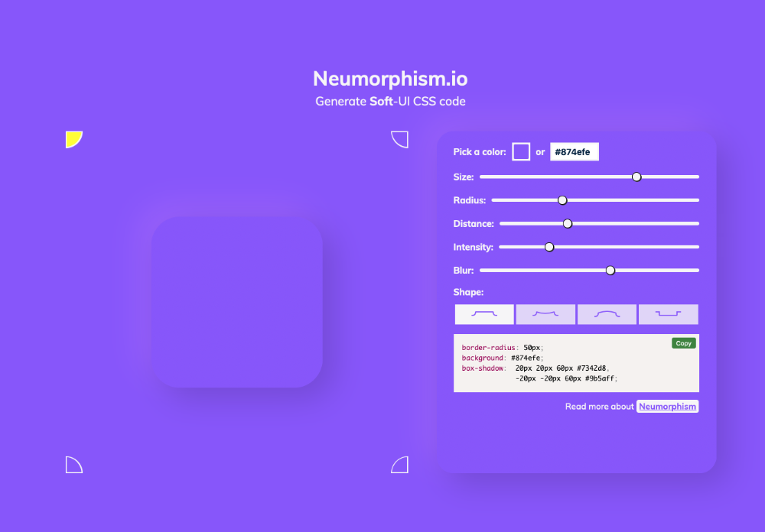Viewport: 765px width, 532px height.
Task: Select the top-right light source corner
Action: point(399,139)
